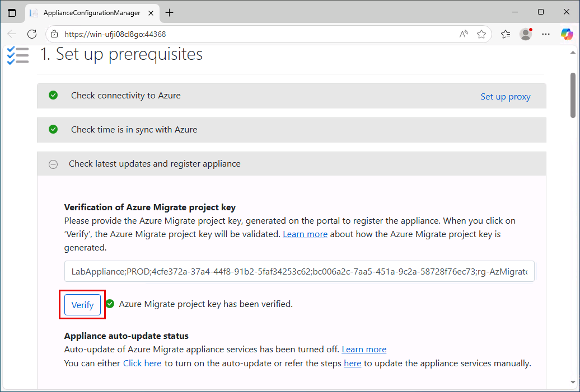
Task: Click here to turn on auto-update
Action: (142, 363)
